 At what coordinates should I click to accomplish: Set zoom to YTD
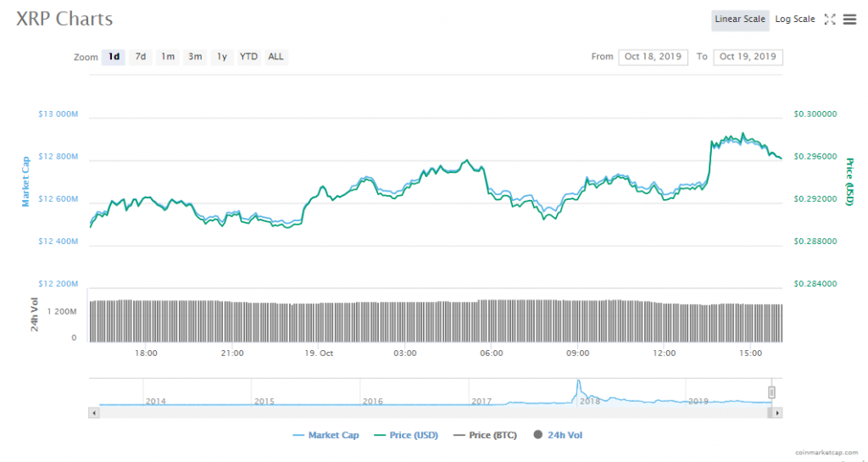click(248, 57)
